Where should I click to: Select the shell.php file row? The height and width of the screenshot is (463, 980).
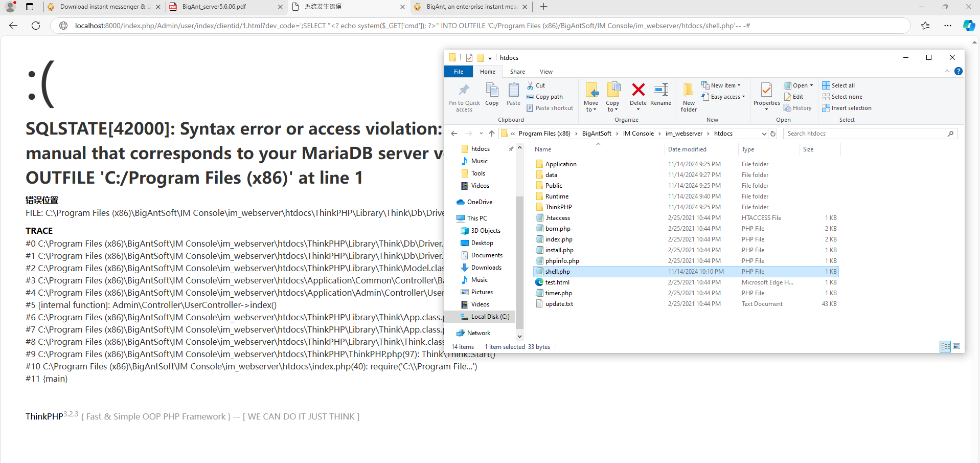(x=686, y=272)
